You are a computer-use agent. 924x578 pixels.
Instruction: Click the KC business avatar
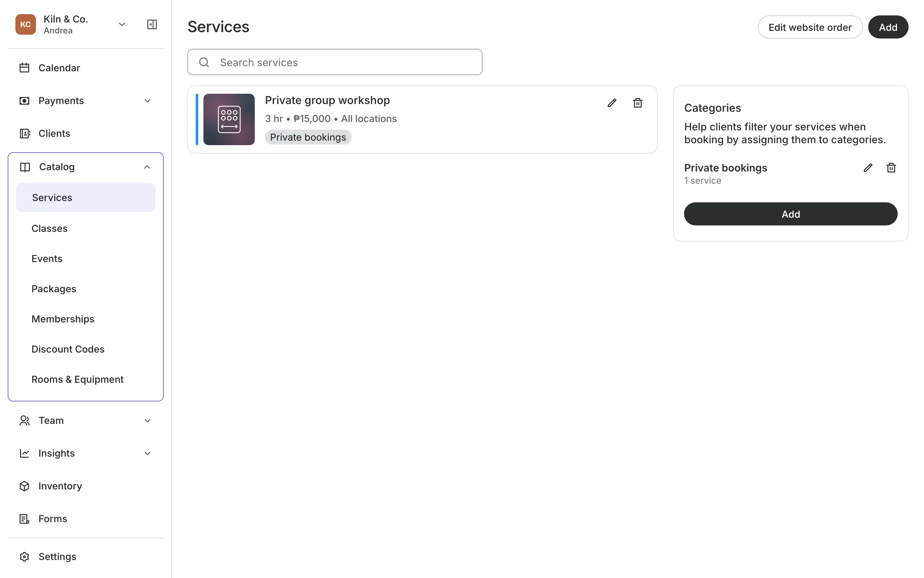(x=26, y=24)
